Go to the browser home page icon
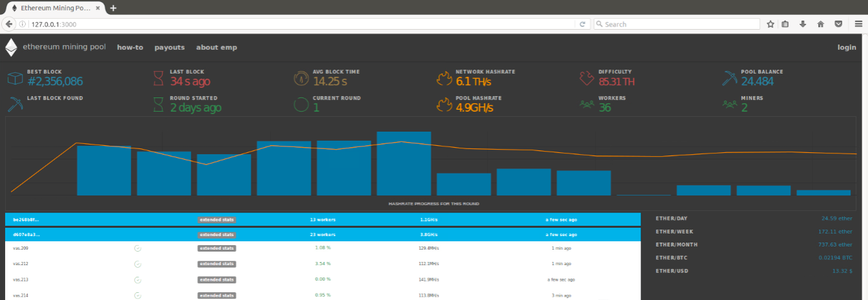 coord(820,24)
